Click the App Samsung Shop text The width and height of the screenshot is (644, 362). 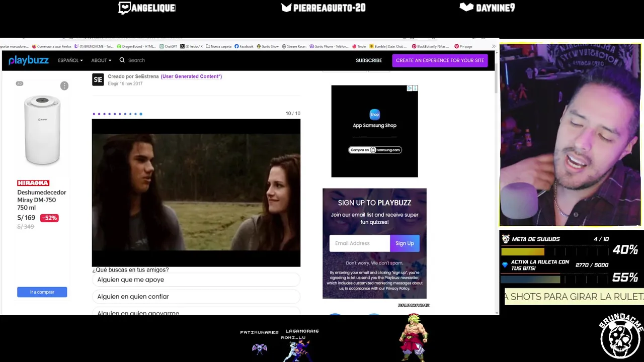tap(375, 126)
